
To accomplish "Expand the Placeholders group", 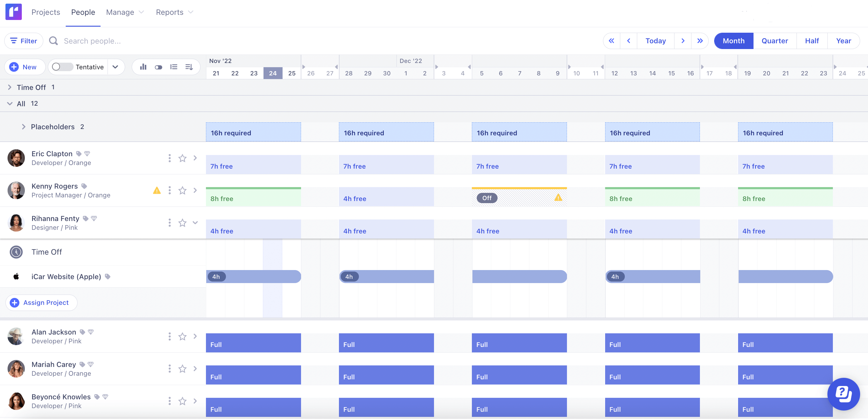I will 24,127.
